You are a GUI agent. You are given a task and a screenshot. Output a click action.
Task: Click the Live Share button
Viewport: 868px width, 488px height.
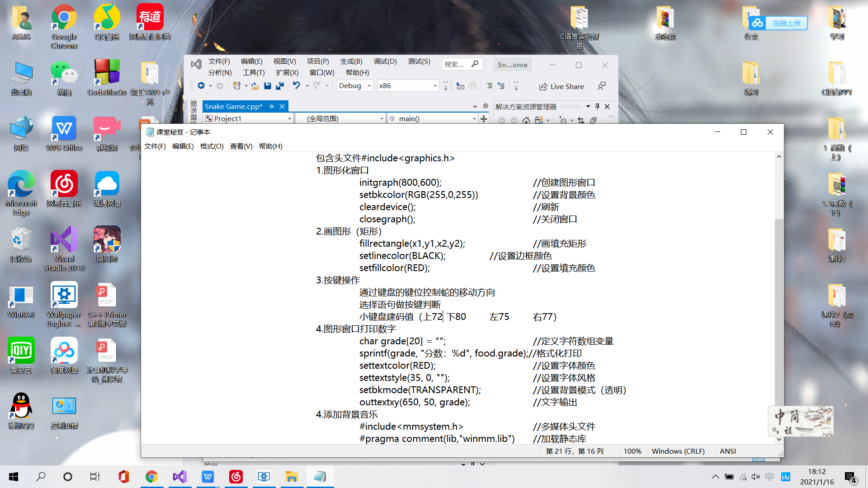[x=561, y=86]
